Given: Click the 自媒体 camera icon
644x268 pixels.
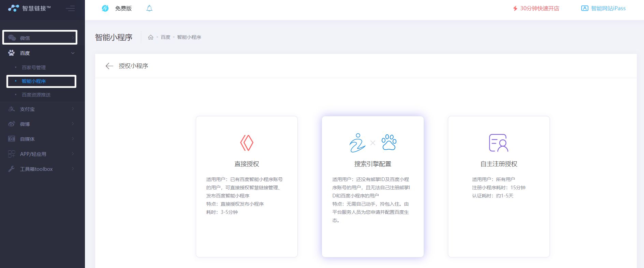Looking at the screenshot, I should coord(12,139).
